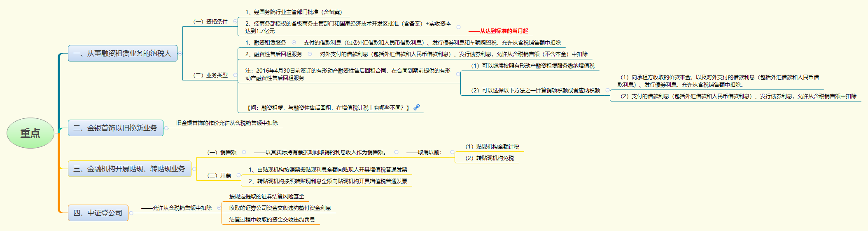Toggle children of 取消以前 node

[452, 152]
